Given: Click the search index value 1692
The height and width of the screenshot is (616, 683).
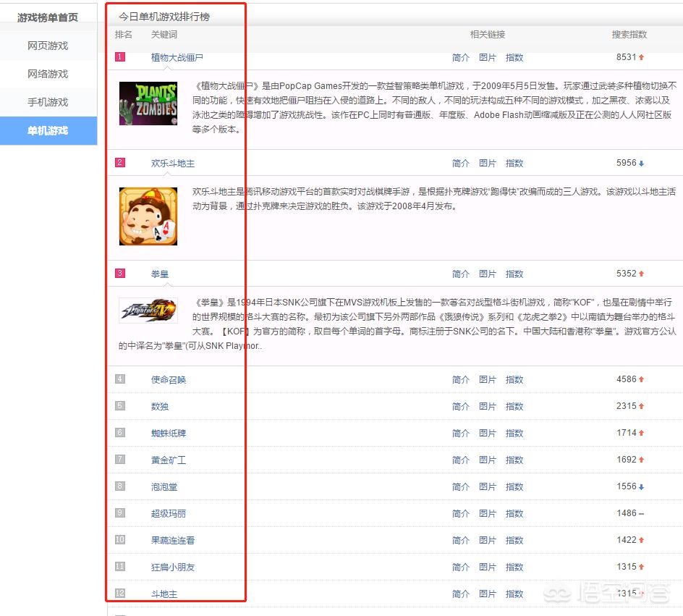Looking at the screenshot, I should point(627,460).
